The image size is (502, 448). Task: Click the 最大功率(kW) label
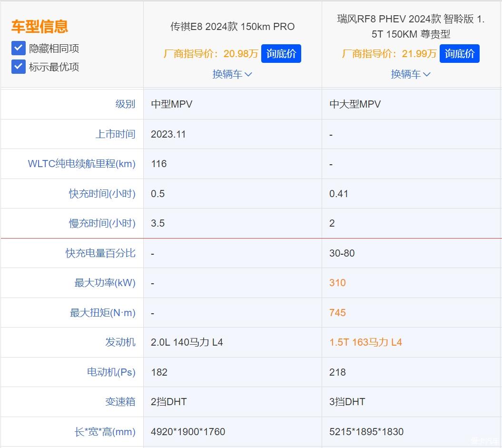pyautogui.click(x=105, y=283)
